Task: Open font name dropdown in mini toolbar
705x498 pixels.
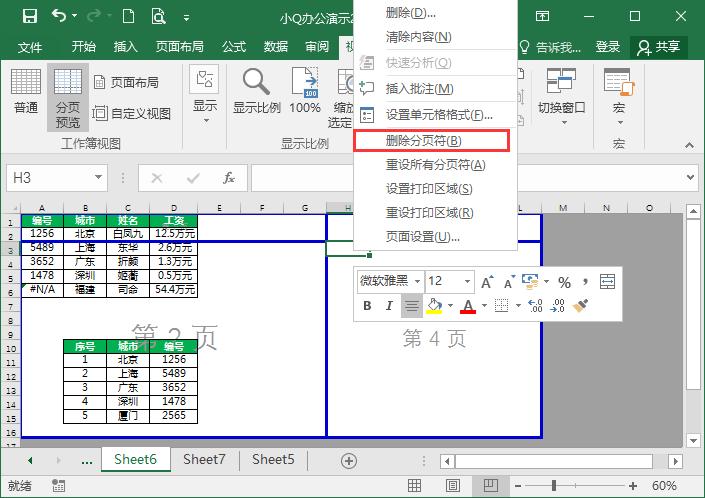Action: 418,281
